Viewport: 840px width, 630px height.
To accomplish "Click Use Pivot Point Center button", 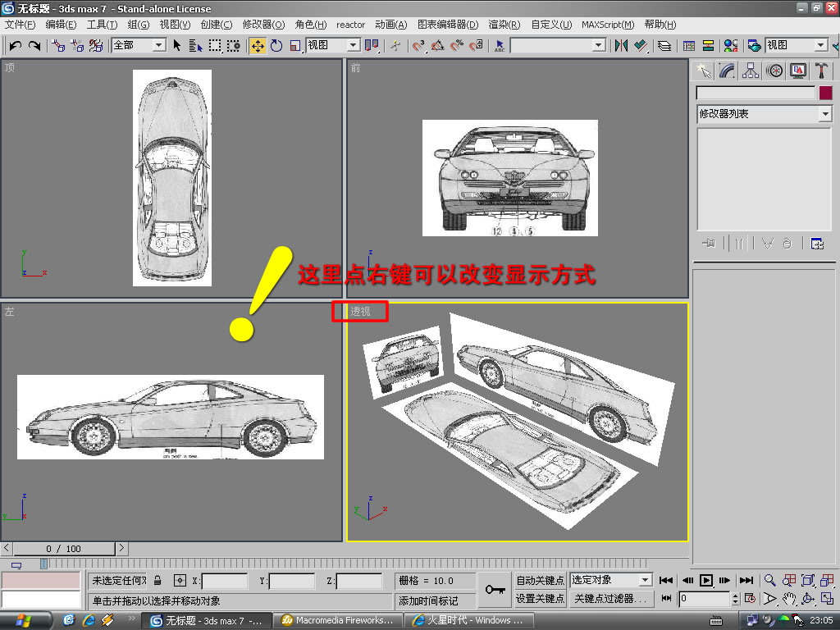I will click(x=372, y=46).
